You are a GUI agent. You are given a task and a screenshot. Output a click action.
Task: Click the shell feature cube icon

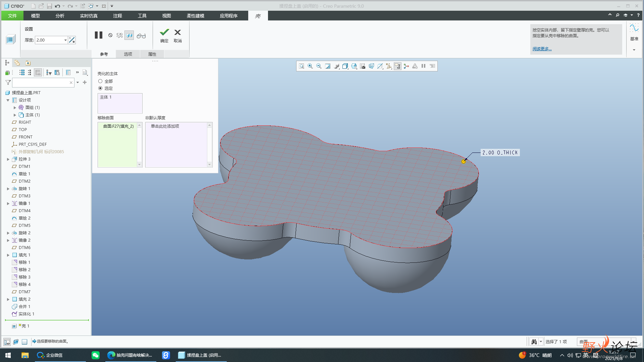10,39
